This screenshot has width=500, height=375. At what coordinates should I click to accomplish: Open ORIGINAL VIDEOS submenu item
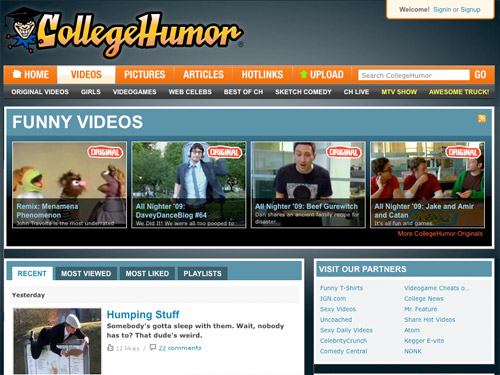40,92
